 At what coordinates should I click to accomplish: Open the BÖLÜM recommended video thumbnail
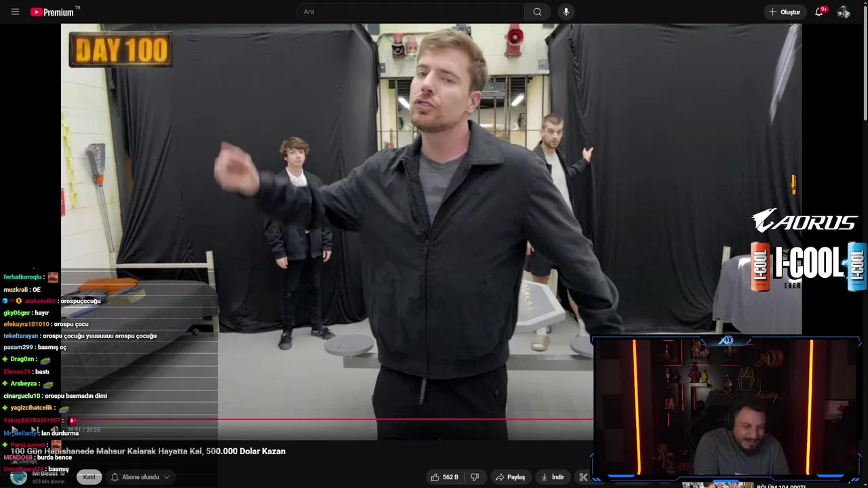tap(717, 485)
